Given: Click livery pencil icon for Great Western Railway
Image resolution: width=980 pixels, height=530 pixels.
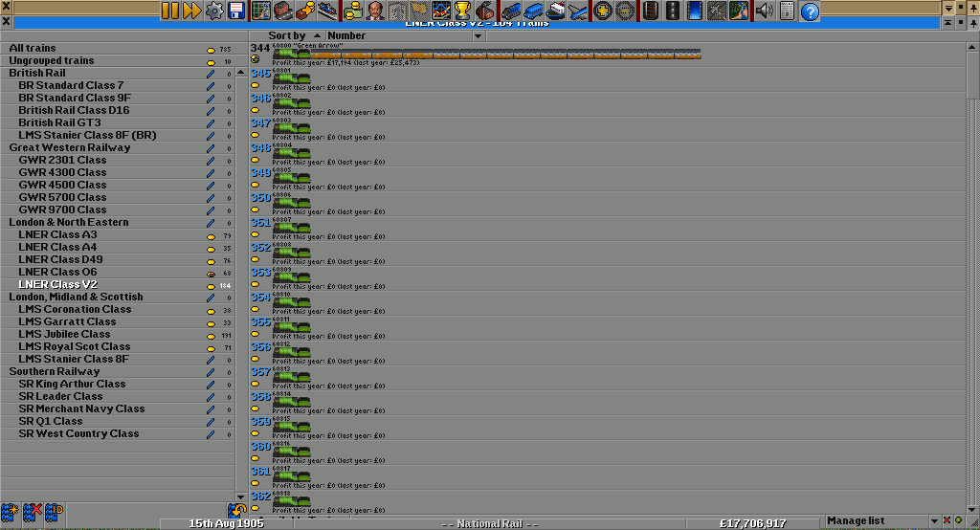Looking at the screenshot, I should click(211, 148).
